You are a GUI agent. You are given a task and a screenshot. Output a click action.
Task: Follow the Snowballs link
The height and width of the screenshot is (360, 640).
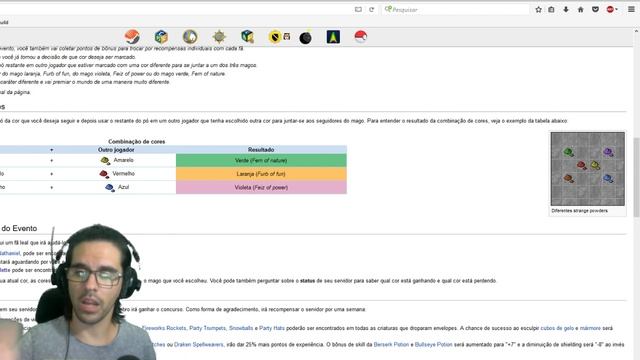pos(241,328)
